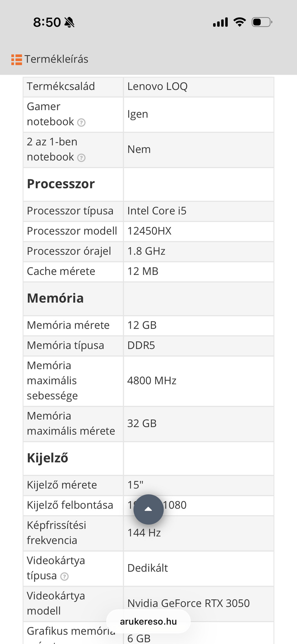Tap the DDR5 memory type value
This screenshot has height=644, width=297.
click(141, 346)
